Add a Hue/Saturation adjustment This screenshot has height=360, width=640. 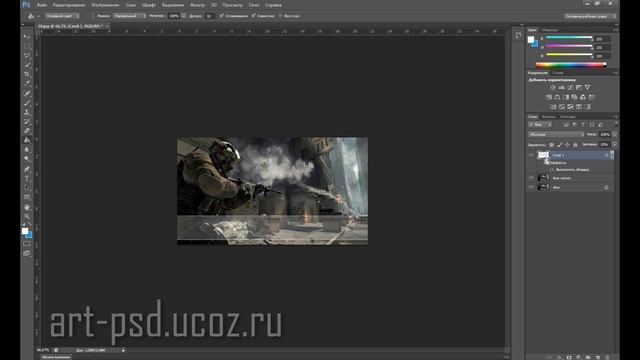tap(549, 97)
